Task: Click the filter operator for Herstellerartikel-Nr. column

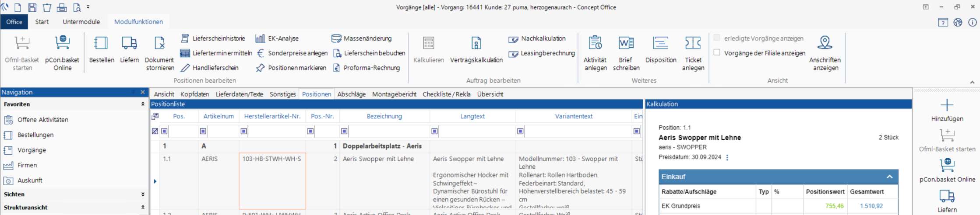Action: click(244, 131)
